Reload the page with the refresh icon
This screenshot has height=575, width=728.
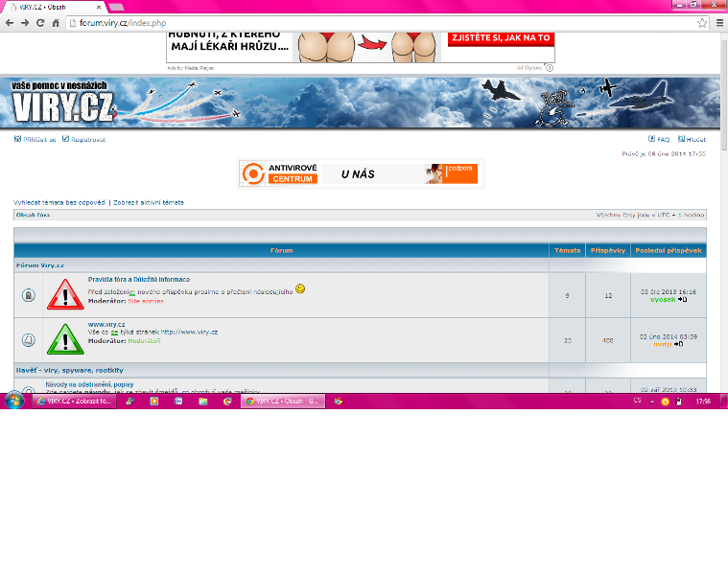[40, 22]
